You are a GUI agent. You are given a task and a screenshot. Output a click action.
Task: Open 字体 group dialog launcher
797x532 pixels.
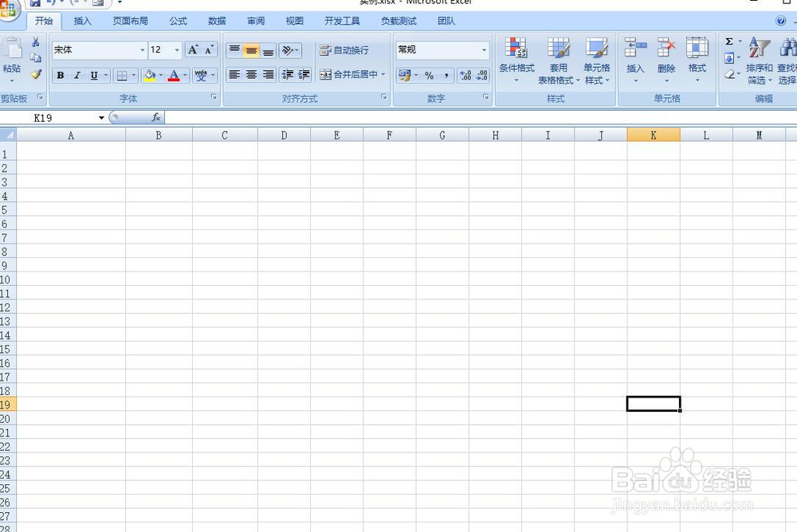(214, 96)
